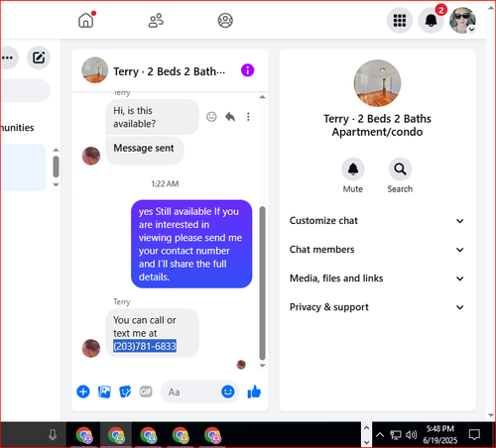The image size is (496, 448).
Task: Open emoji picker in message field
Action: (228, 392)
